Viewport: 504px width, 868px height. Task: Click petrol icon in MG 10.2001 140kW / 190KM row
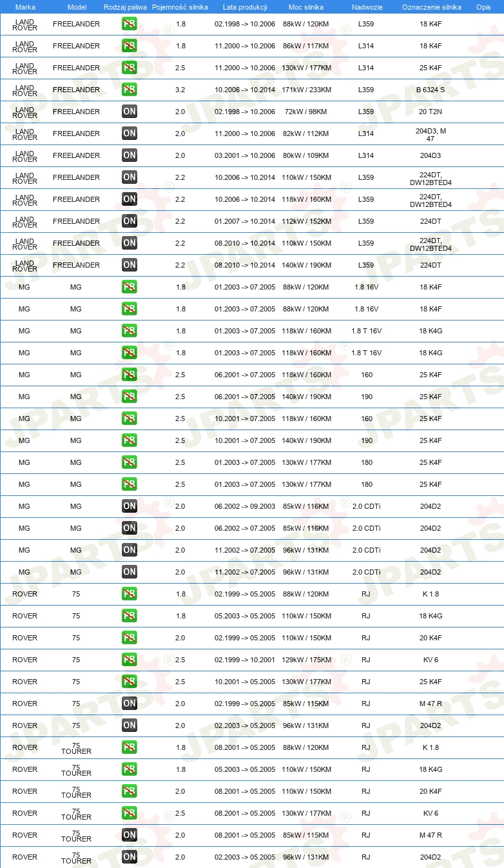130,440
